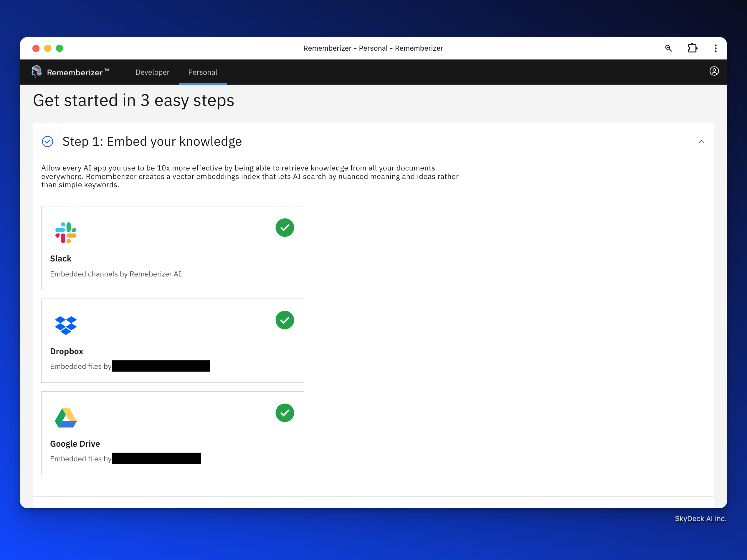
Task: Select the Personal tab
Action: pos(203,72)
